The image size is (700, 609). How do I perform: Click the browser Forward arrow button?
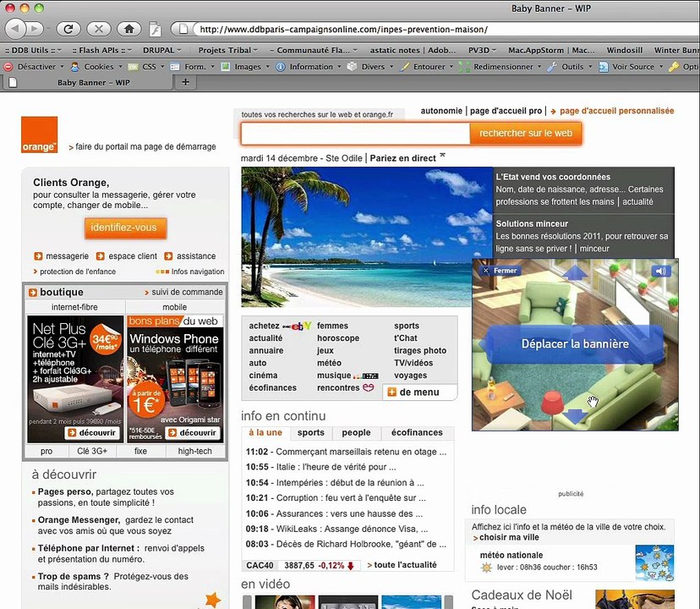tap(35, 29)
